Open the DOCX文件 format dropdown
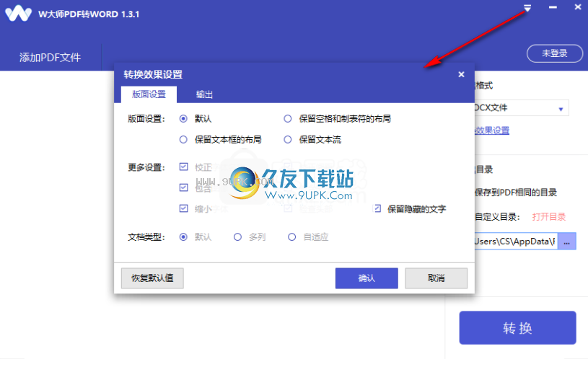 click(x=522, y=108)
